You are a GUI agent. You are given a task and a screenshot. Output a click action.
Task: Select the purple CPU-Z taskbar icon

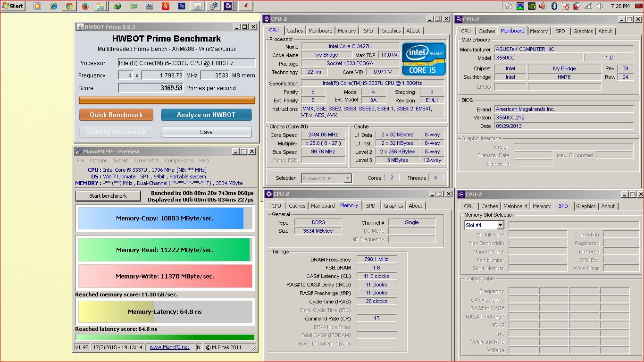(228, 6)
